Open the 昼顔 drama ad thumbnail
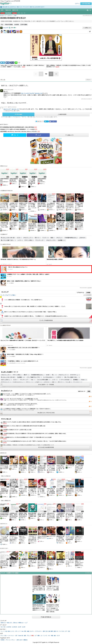This screenshot has width=92, height=644. click(x=69, y=333)
